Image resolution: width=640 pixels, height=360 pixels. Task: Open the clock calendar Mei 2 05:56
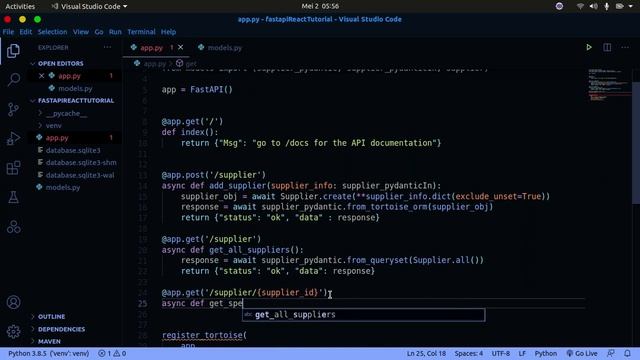click(320, 6)
